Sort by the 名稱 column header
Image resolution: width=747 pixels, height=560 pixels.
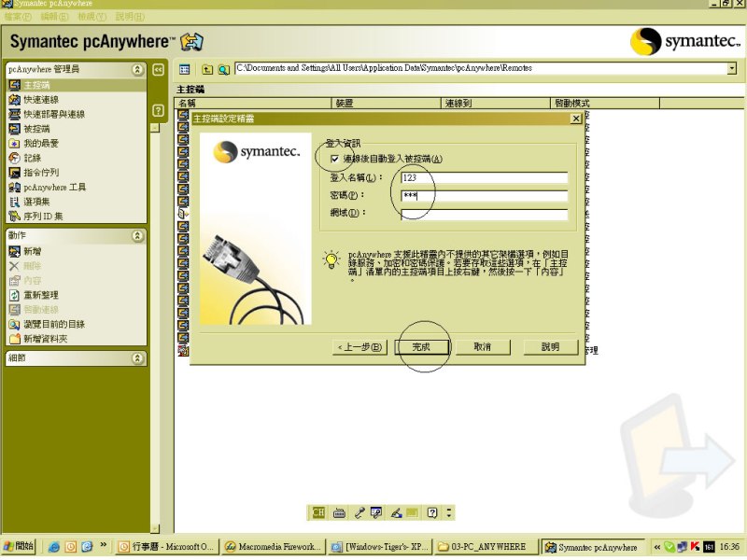(x=253, y=103)
